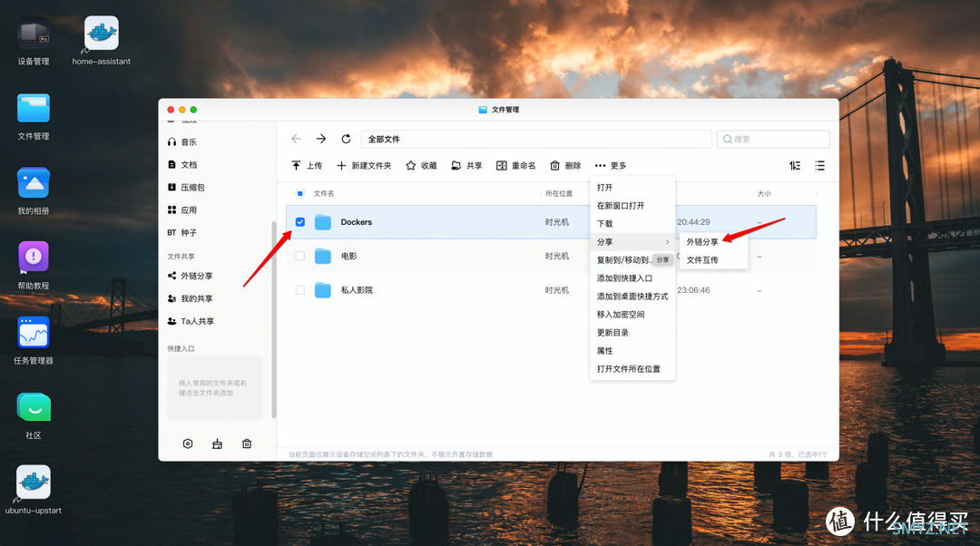This screenshot has height=546, width=980.
Task: Toggle the select-all checkbox in header
Action: [300, 194]
